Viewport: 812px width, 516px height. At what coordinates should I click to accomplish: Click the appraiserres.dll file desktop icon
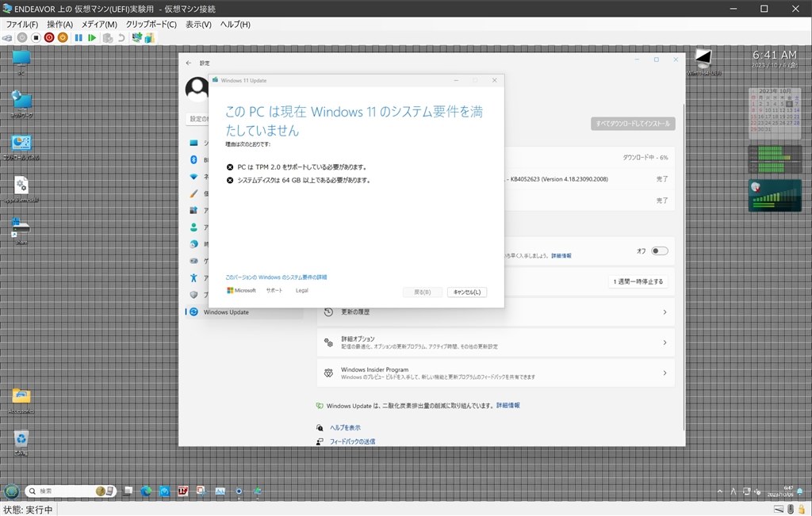21,189
